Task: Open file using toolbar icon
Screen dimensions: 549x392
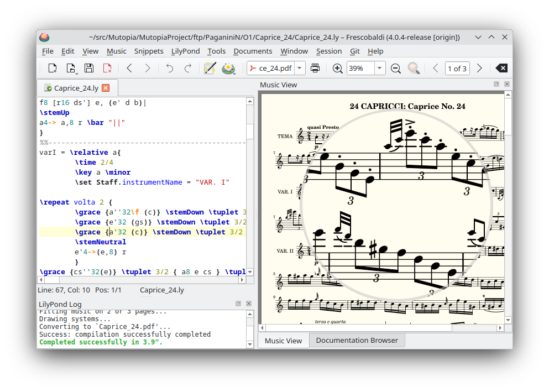Action: 71,68
